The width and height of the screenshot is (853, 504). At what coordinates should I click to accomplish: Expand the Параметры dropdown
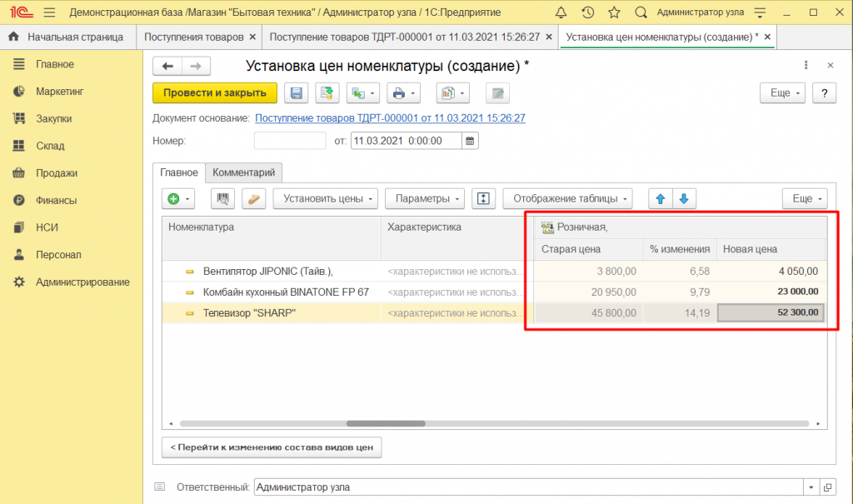pyautogui.click(x=428, y=199)
